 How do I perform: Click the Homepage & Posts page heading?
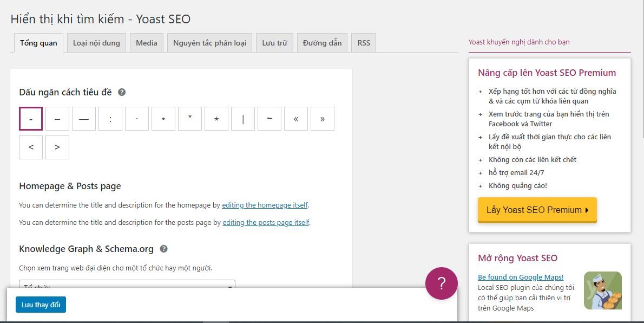click(x=70, y=186)
